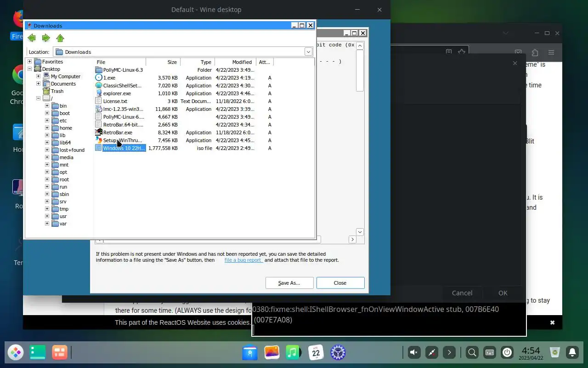
Task: Sort by the File column header
Action: [120, 62]
